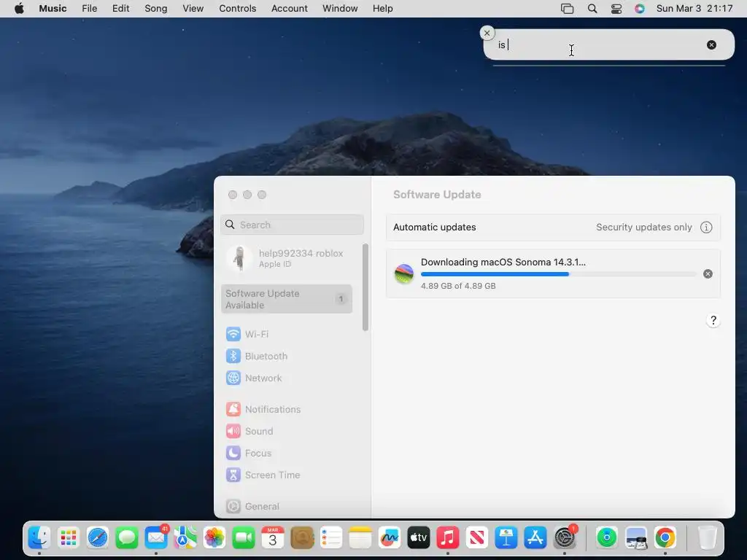Open Notifications settings in sidebar
The width and height of the screenshot is (747, 560).
coord(263,409)
